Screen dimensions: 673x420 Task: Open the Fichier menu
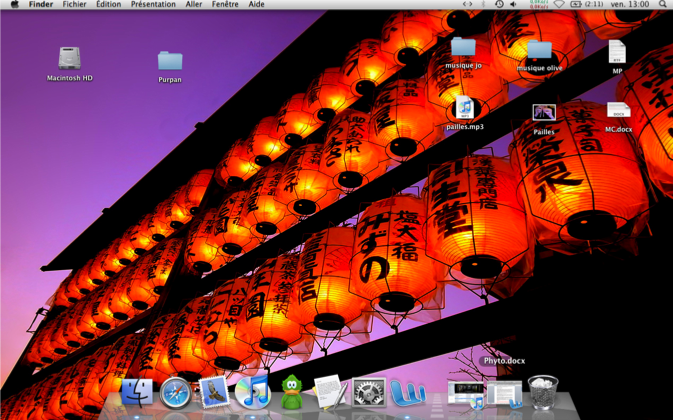click(74, 5)
